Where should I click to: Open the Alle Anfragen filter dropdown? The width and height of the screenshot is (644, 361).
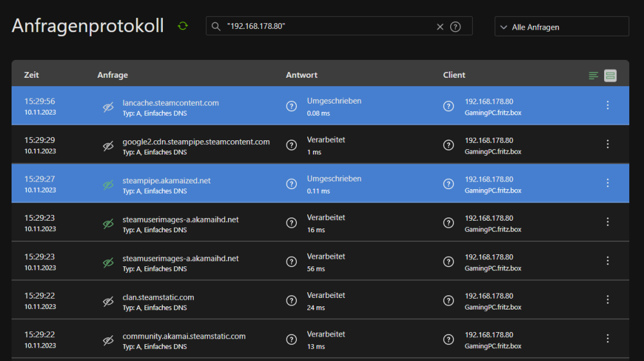pyautogui.click(x=562, y=26)
